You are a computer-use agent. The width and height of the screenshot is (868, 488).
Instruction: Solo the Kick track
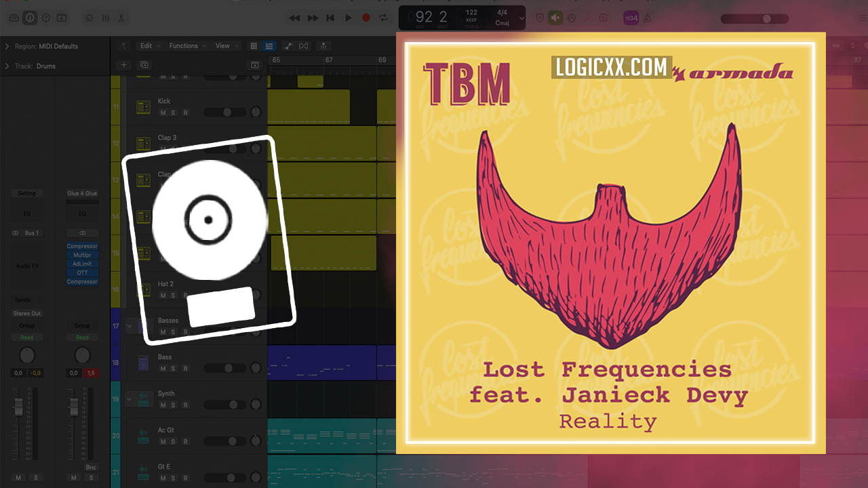point(173,113)
